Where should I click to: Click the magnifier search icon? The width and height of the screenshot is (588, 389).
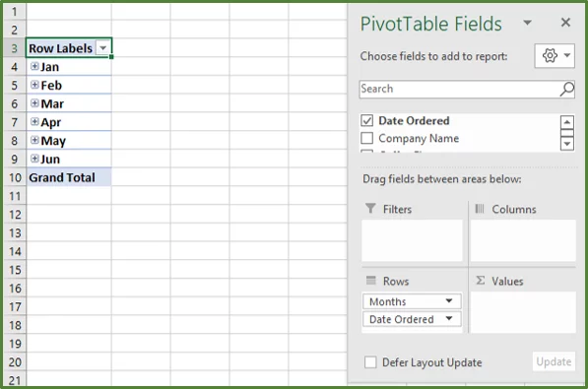(567, 89)
